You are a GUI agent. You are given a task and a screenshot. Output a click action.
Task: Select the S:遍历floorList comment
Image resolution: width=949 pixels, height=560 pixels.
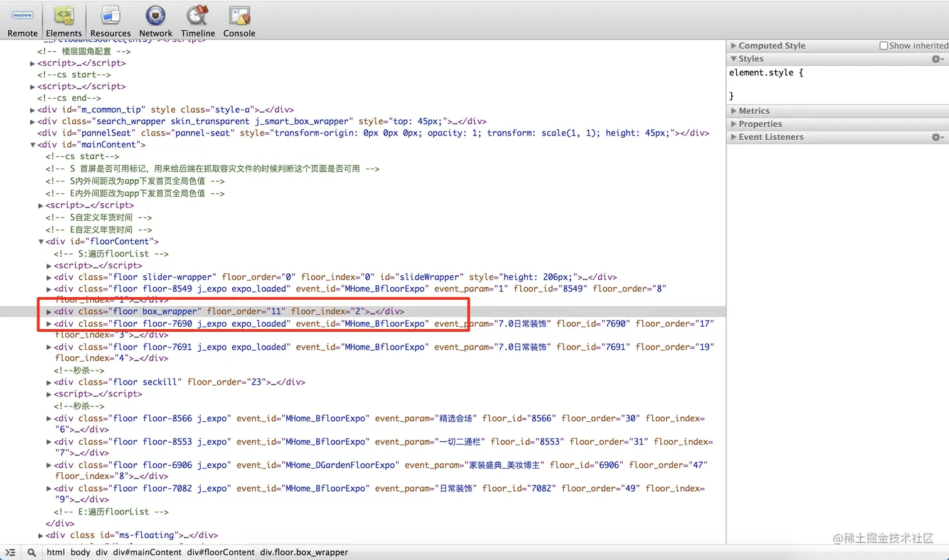[111, 254]
